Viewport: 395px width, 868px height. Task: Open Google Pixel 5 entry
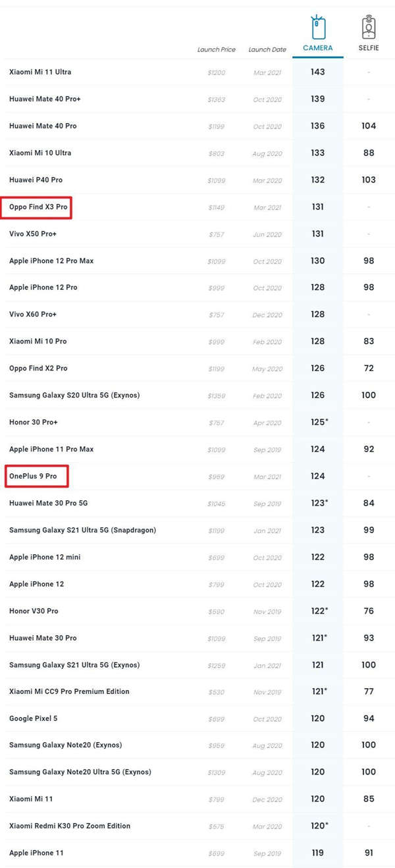34,718
